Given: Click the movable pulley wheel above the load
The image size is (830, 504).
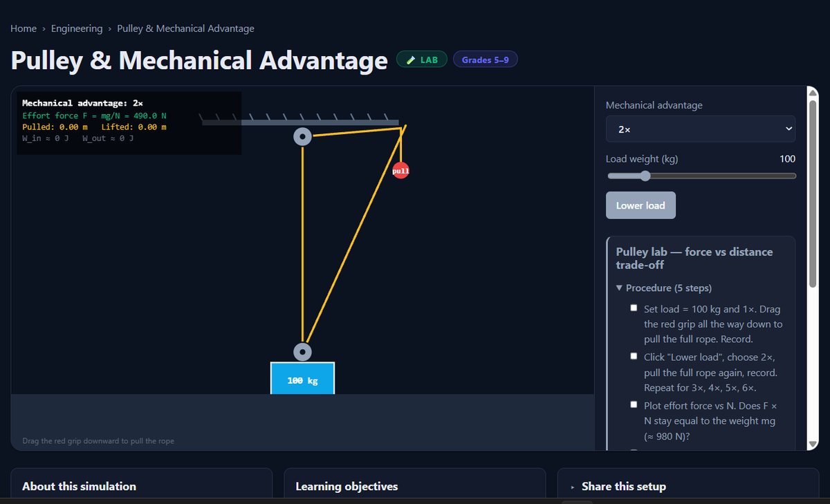Looking at the screenshot, I should (302, 352).
